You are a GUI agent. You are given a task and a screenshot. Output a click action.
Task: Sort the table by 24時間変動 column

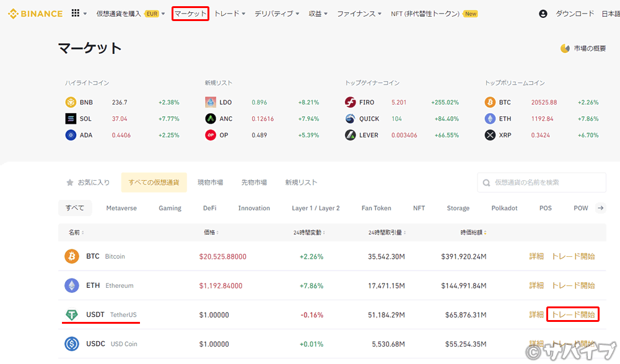coord(309,232)
